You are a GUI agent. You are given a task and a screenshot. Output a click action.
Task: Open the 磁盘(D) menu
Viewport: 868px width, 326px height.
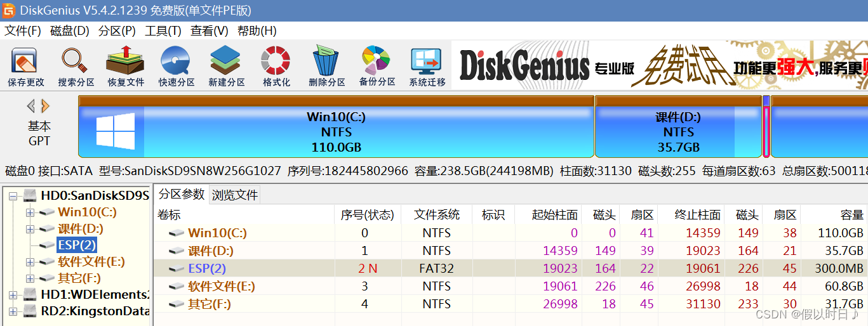[x=70, y=30]
